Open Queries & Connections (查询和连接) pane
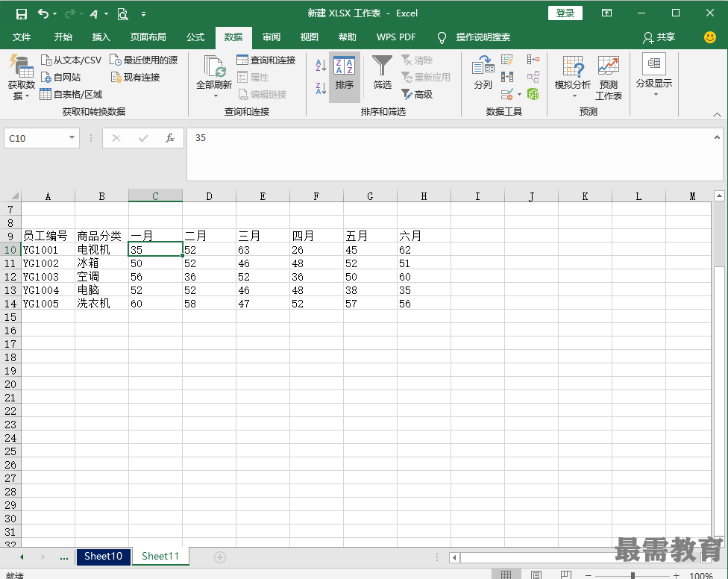Image resolution: width=728 pixels, height=579 pixels. (266, 60)
